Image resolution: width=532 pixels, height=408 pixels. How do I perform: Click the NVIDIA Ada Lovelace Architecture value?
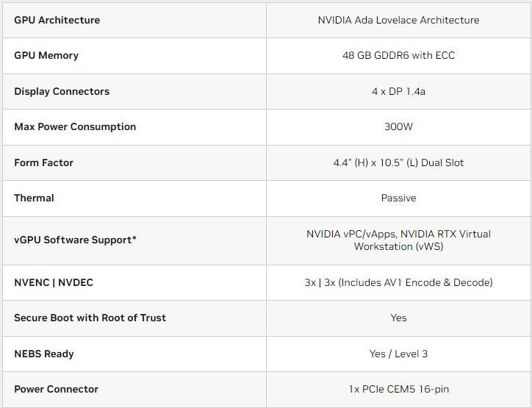[398, 20]
